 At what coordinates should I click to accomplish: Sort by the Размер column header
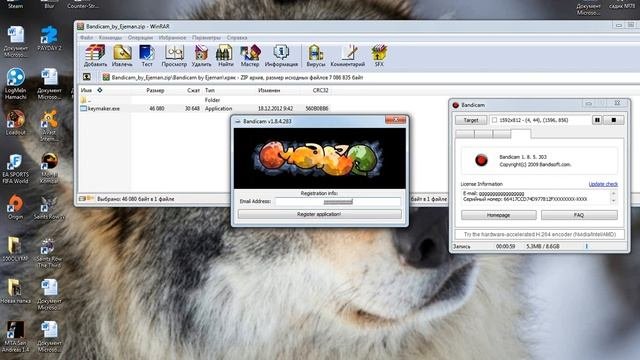tap(155, 90)
